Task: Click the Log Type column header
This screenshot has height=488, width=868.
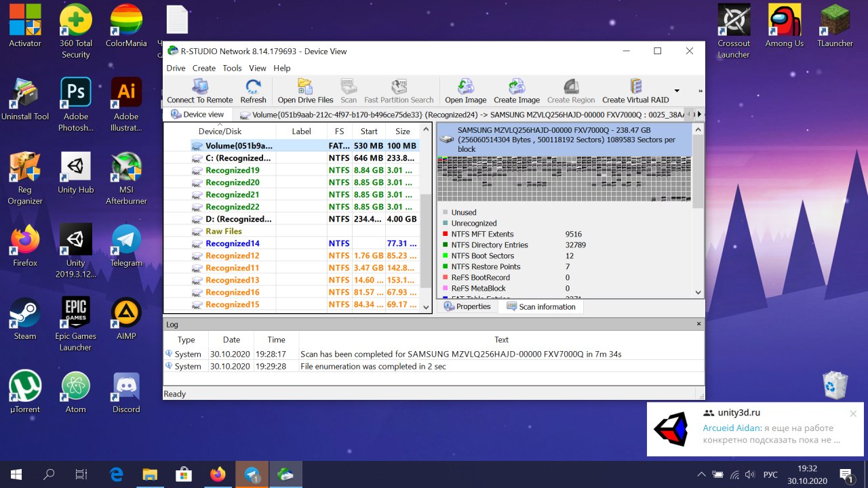Action: tap(186, 340)
